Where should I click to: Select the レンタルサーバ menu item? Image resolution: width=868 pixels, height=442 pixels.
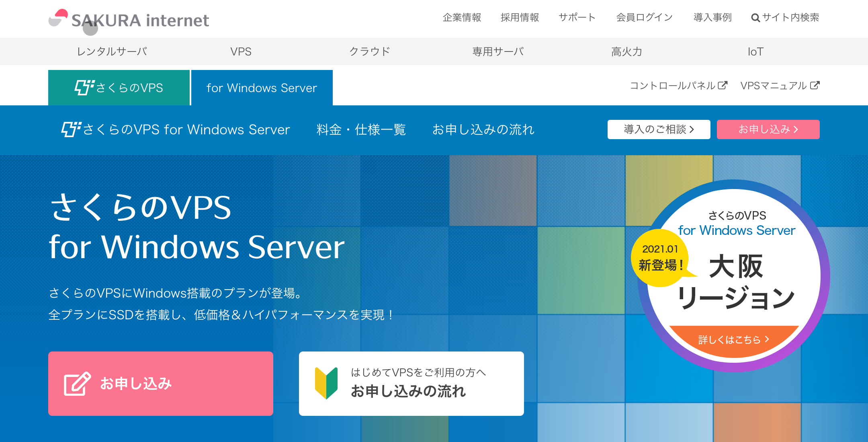pyautogui.click(x=112, y=51)
